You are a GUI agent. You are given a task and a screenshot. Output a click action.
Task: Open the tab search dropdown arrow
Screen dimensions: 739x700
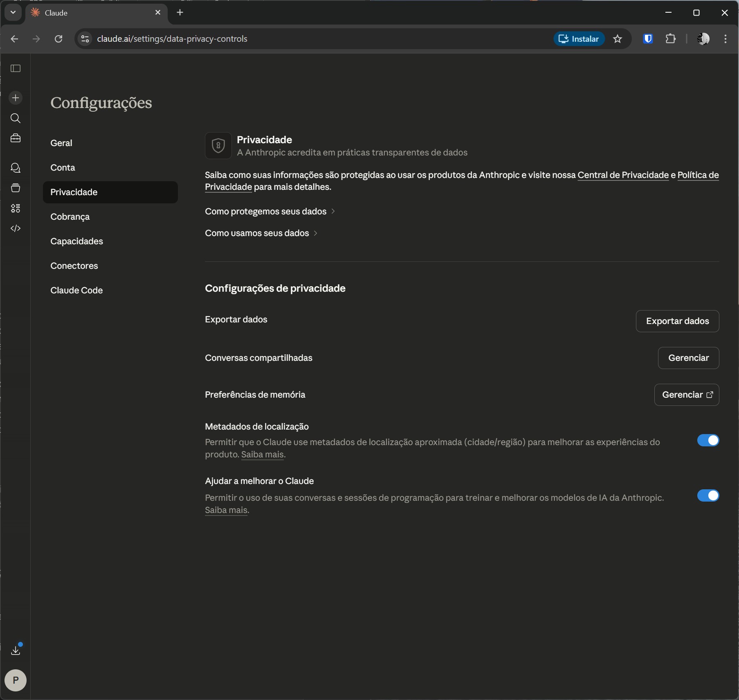13,13
